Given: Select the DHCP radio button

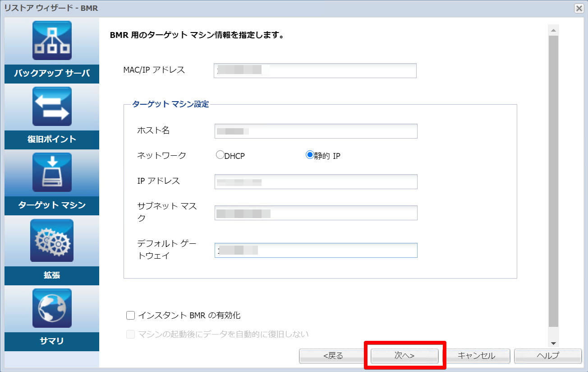Looking at the screenshot, I should tap(220, 155).
